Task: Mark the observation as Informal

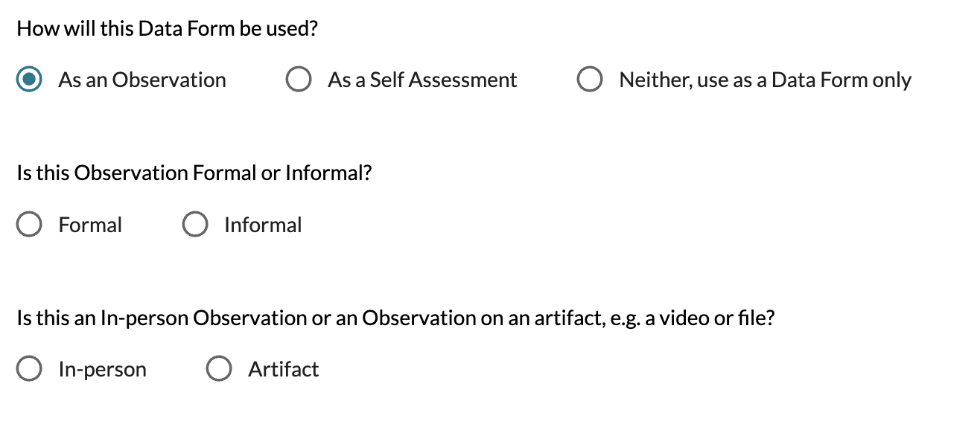Action: [x=194, y=225]
